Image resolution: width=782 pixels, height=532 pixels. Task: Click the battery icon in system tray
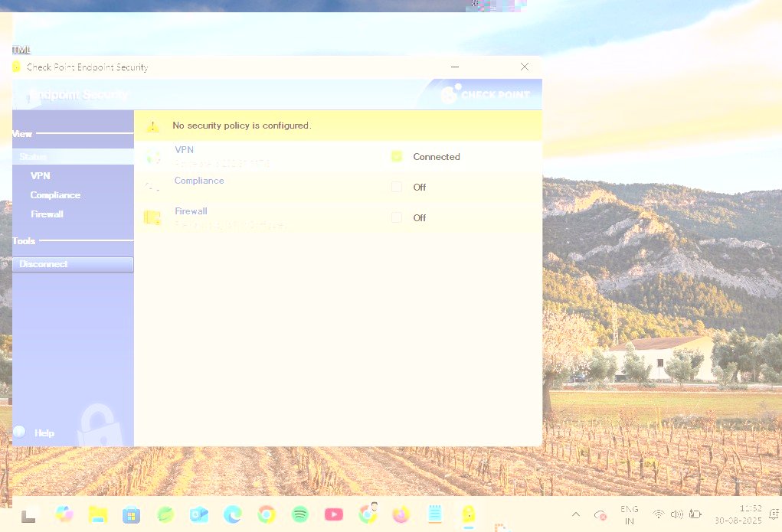[x=695, y=514]
